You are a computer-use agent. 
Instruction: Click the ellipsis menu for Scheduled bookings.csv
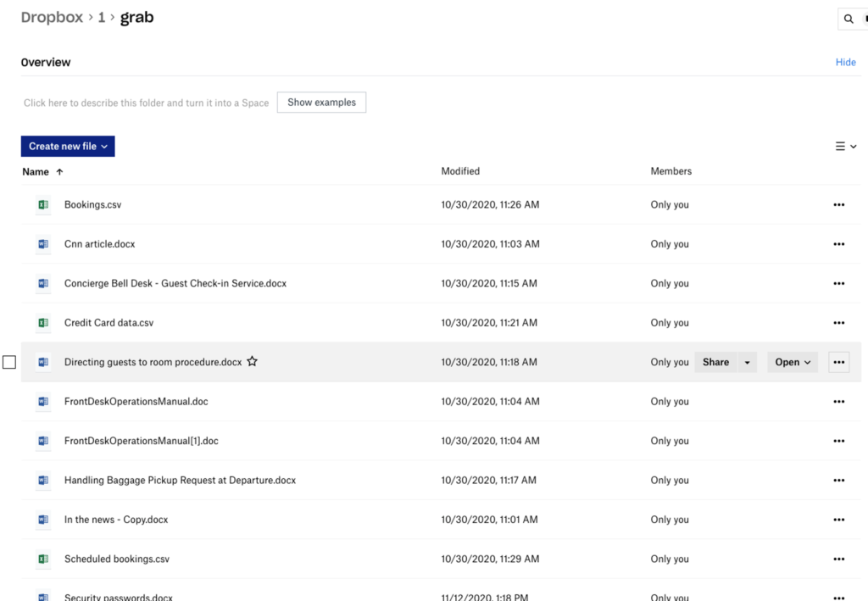point(838,559)
